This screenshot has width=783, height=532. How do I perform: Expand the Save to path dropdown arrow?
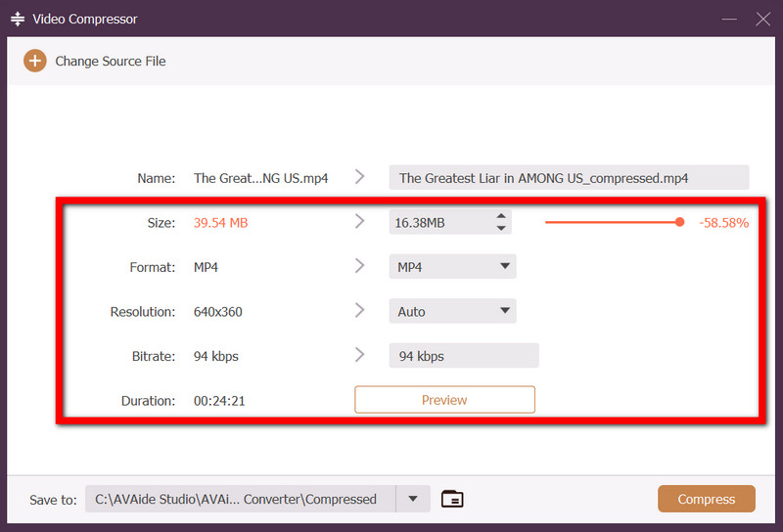412,499
